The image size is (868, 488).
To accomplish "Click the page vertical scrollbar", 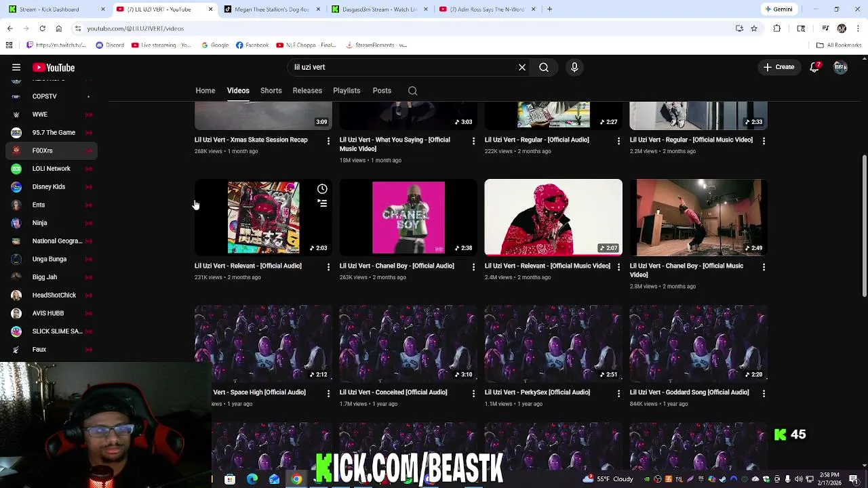I will click(x=864, y=226).
